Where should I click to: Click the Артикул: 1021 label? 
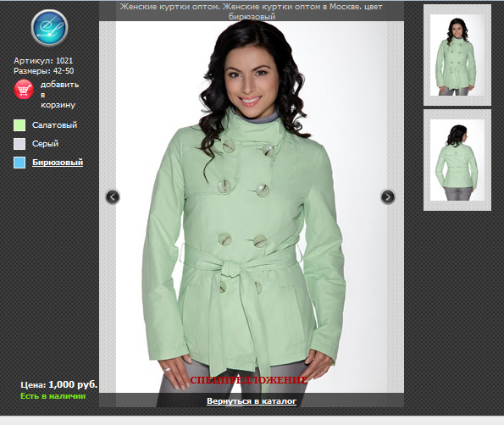(43, 61)
